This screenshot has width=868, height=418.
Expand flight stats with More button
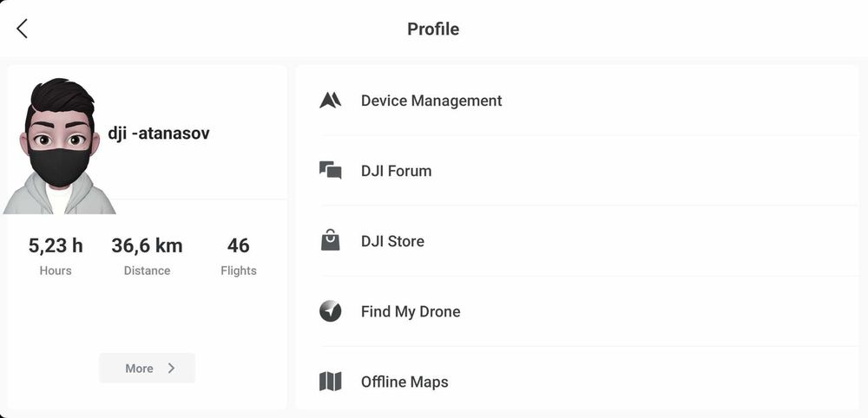pyautogui.click(x=147, y=368)
